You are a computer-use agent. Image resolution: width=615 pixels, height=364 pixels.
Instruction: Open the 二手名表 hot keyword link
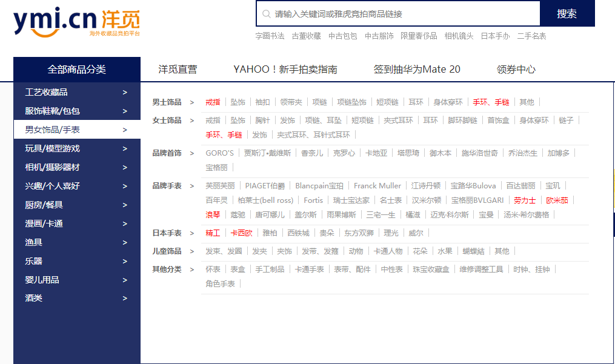click(x=531, y=36)
